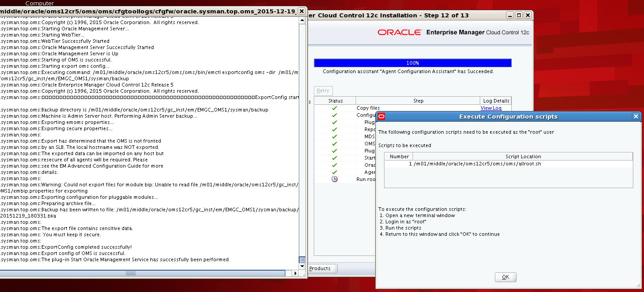Viewport: 644px width, 292px height.
Task: Click '3. Run the scripts' instruction
Action: 401,228
